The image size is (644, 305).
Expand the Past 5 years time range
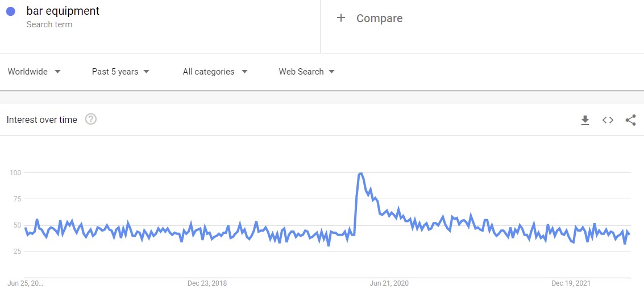pos(121,72)
